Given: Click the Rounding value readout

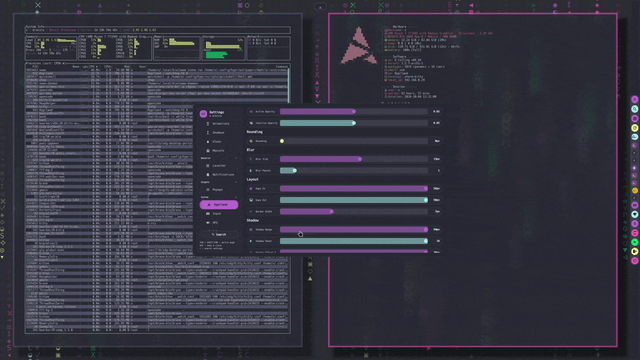Looking at the screenshot, I should tap(437, 141).
